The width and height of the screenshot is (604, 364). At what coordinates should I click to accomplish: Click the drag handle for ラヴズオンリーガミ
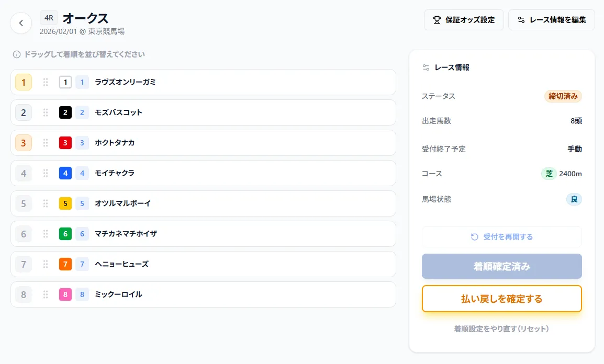tap(46, 82)
